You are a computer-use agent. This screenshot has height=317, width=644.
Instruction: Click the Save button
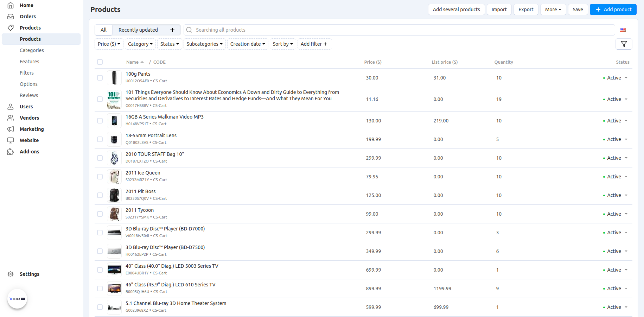pyautogui.click(x=578, y=9)
